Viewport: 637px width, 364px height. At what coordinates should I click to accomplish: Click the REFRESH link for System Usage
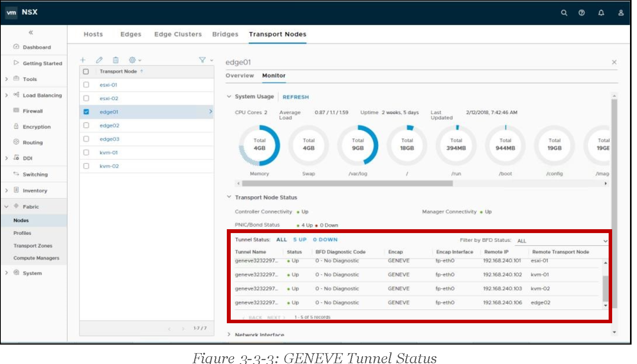[x=296, y=97]
